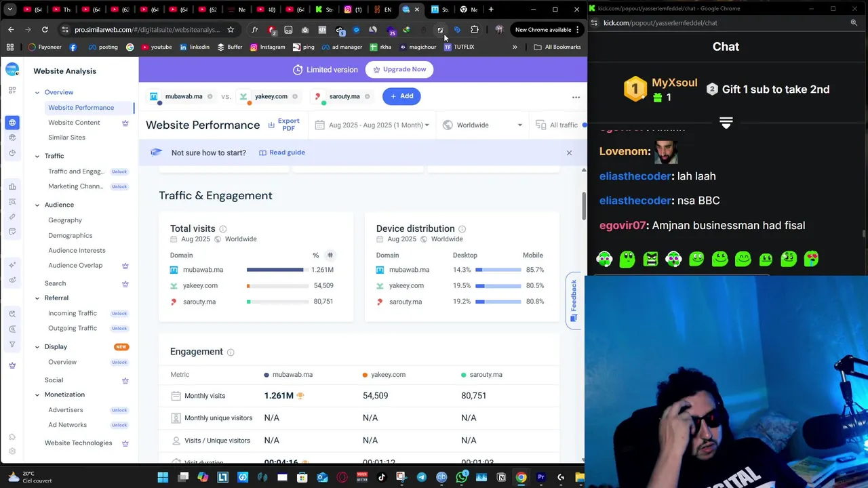Open Google Chrome in taskbar
Screen dimensions: 868x488
coord(521,477)
